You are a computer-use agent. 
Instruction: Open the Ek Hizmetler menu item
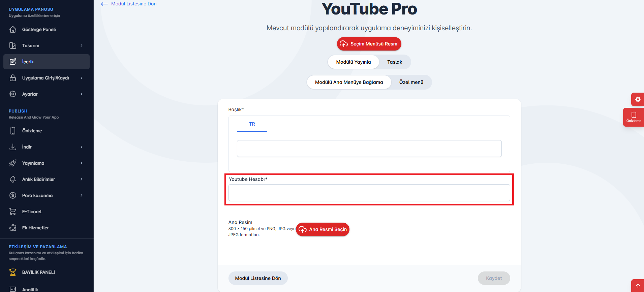click(x=47, y=228)
